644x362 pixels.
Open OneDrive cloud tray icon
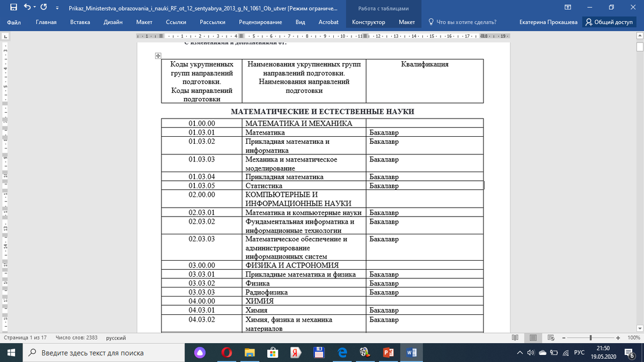(x=542, y=352)
